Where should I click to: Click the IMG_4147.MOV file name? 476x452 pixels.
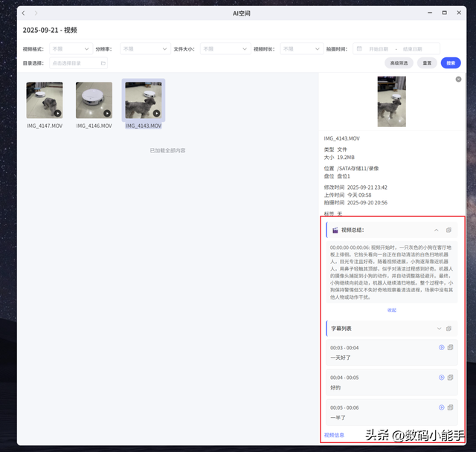45,126
